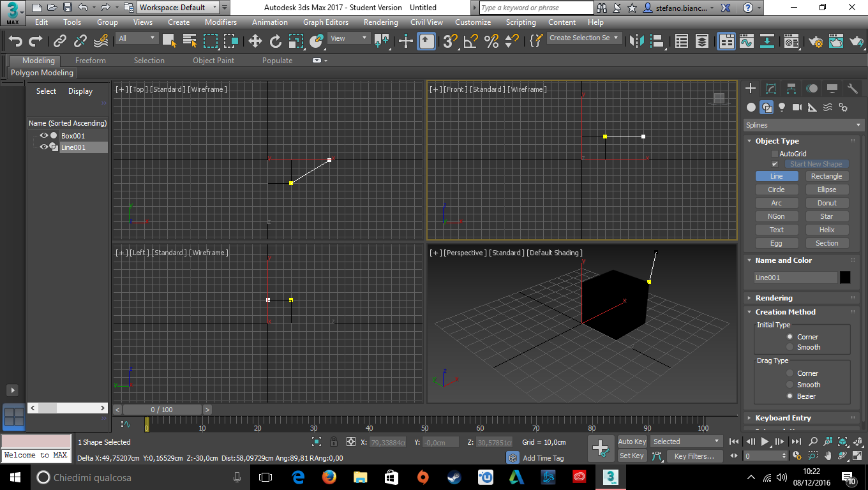Switch to Lights category icon

click(x=782, y=107)
